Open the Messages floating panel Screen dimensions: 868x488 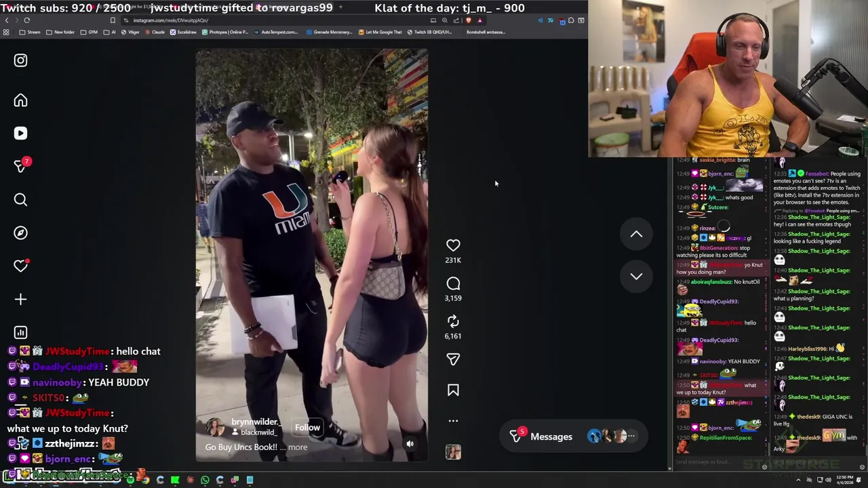click(573, 436)
